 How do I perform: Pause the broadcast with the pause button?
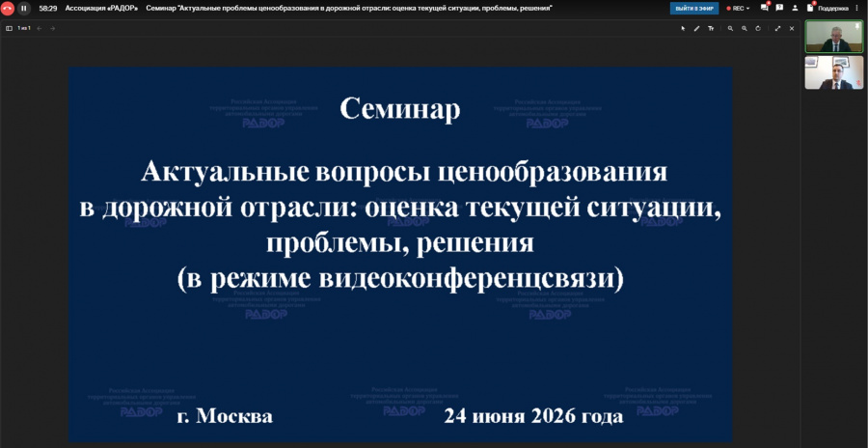(24, 9)
